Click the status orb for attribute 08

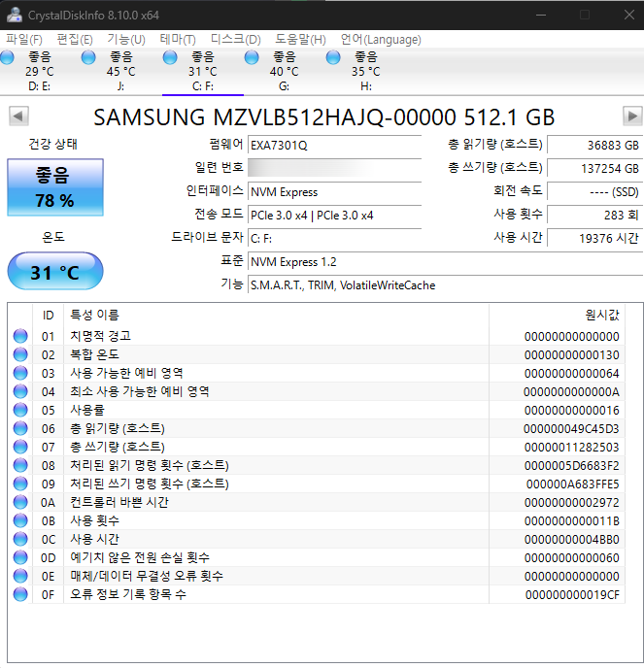(20, 465)
